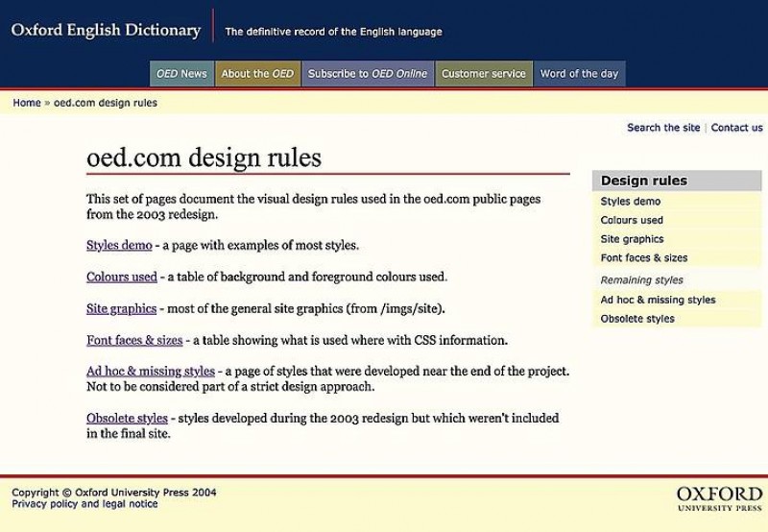The height and width of the screenshot is (532, 768).
Task: Open Privacy policy and legal notice
Action: [84, 504]
